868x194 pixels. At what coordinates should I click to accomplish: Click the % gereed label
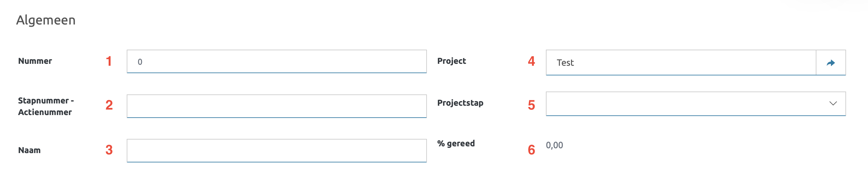456,143
